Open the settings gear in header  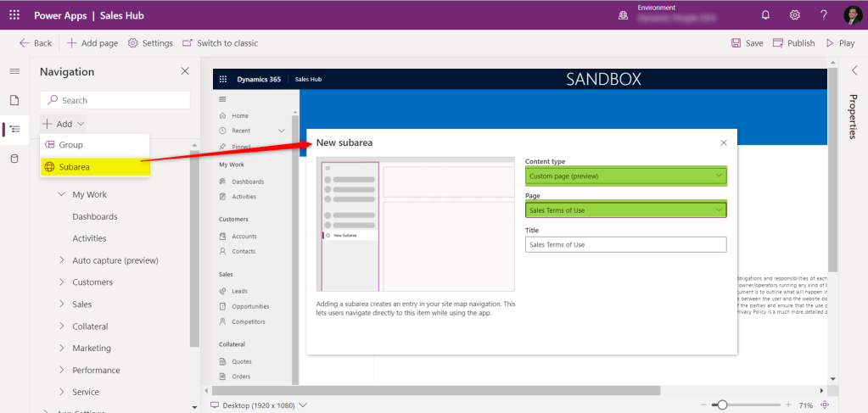point(795,15)
